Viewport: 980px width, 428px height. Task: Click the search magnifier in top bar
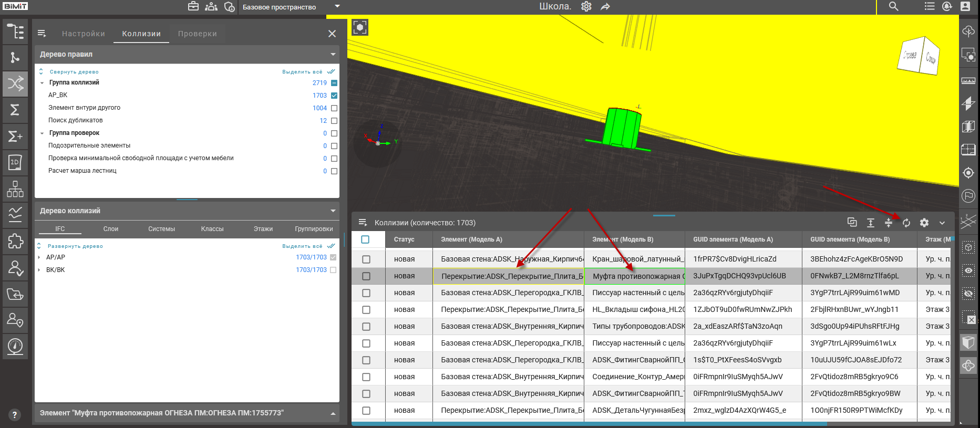coord(893,7)
